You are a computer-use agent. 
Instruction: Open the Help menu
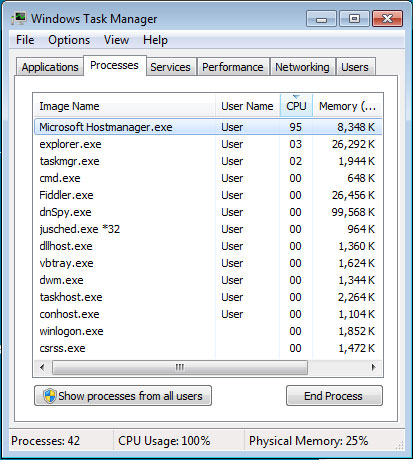click(155, 40)
